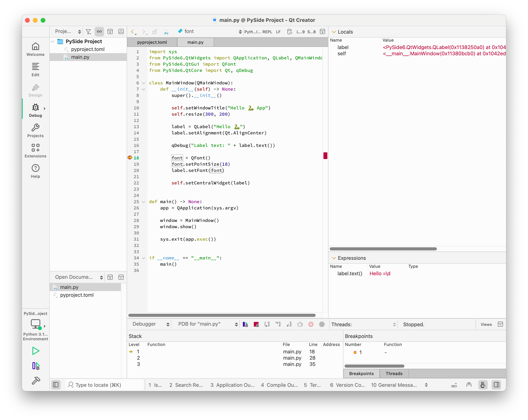Viewport: 528px width, 420px height.
Task: Step over the current line
Action: pos(267,324)
